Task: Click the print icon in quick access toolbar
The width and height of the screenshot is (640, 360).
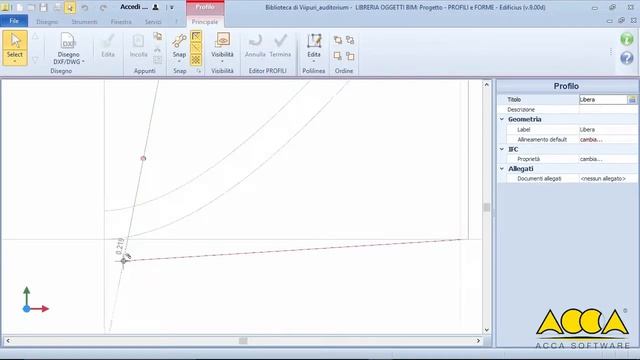Action: point(58,7)
